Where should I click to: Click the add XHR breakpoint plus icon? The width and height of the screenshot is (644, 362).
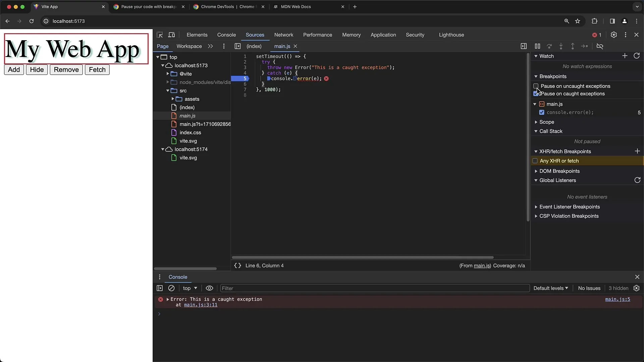tap(637, 151)
